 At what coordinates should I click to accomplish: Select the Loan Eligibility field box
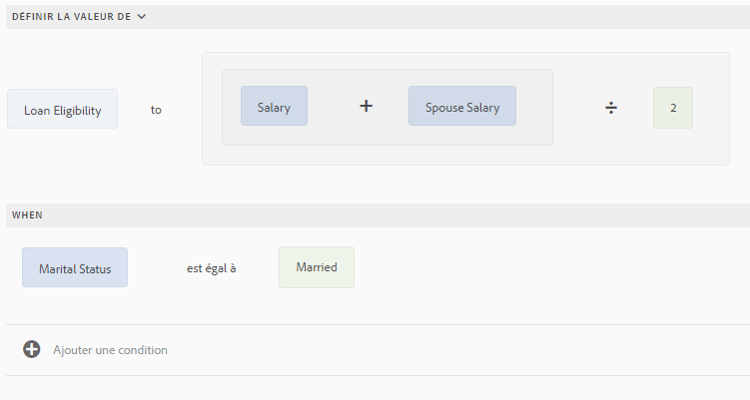tap(62, 110)
